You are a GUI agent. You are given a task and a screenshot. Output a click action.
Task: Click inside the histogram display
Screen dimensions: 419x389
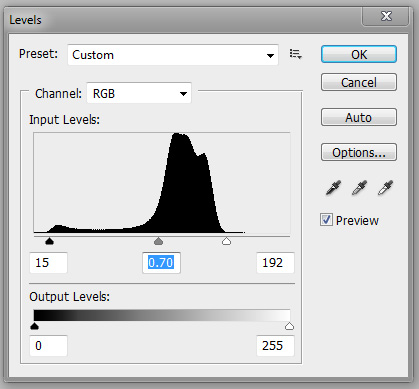(162, 183)
